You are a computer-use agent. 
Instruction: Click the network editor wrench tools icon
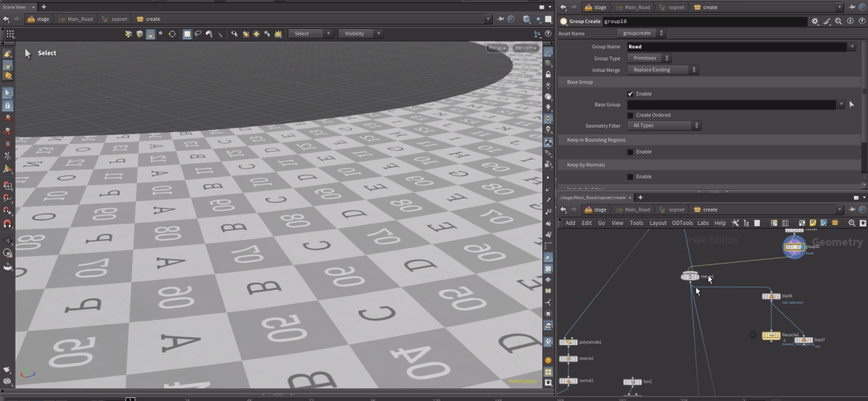click(x=735, y=223)
